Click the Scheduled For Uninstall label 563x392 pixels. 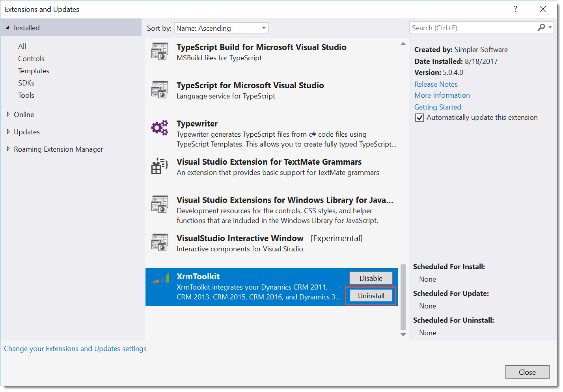(453, 320)
